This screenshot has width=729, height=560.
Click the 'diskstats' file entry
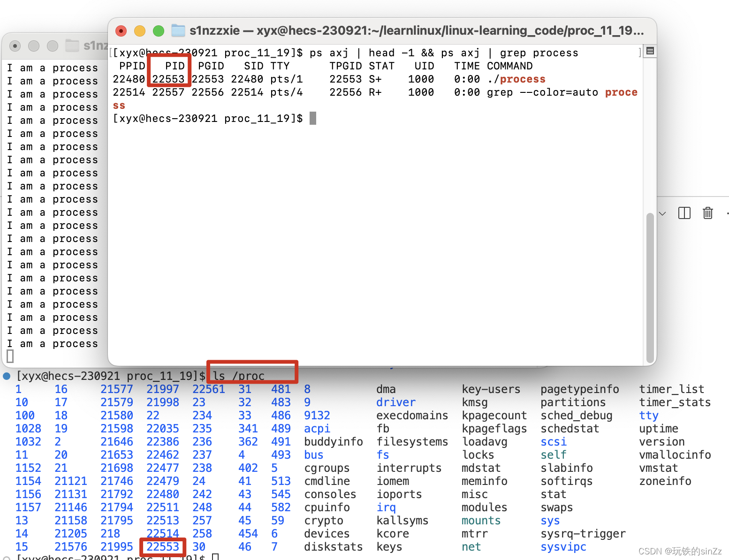334,547
